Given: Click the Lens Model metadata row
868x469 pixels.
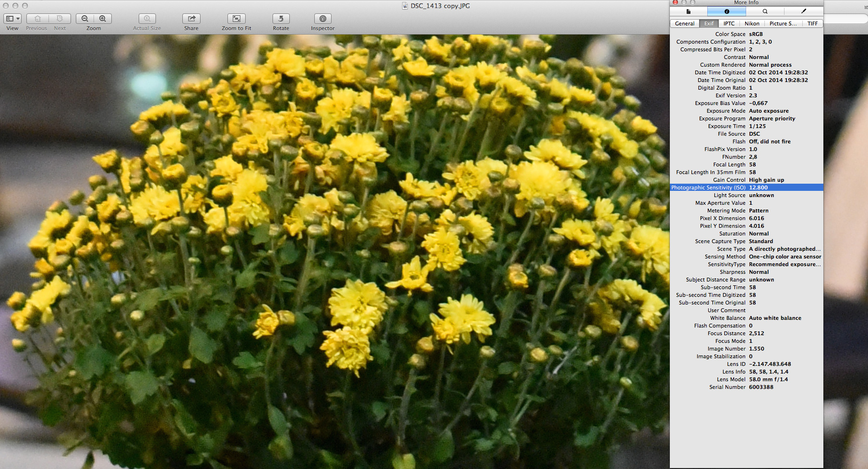Looking at the screenshot, I should tap(746, 379).
